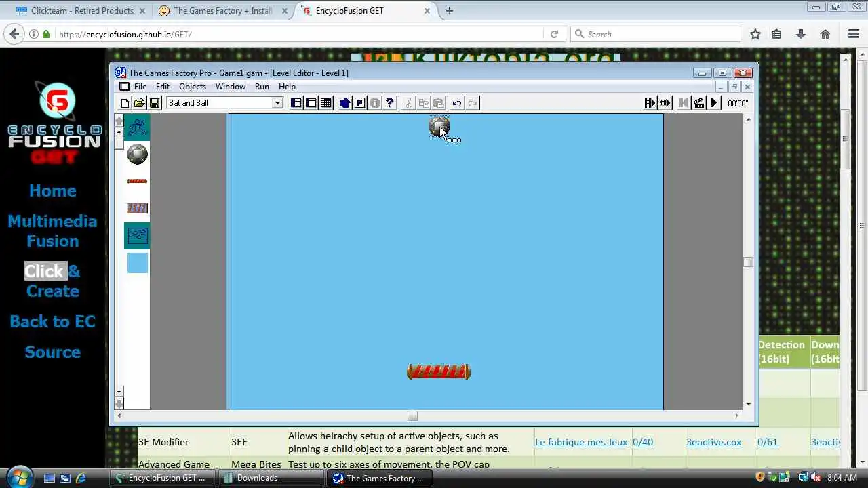Image resolution: width=868 pixels, height=488 pixels.
Task: Select the light blue backdrop square in shelf
Action: pos(137,263)
